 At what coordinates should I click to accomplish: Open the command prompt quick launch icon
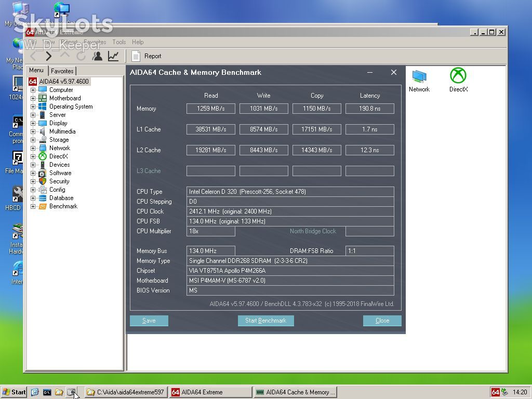(x=47, y=392)
